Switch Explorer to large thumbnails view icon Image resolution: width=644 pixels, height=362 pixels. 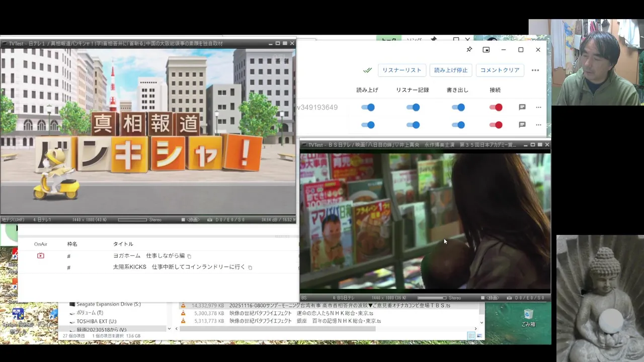[x=479, y=336]
